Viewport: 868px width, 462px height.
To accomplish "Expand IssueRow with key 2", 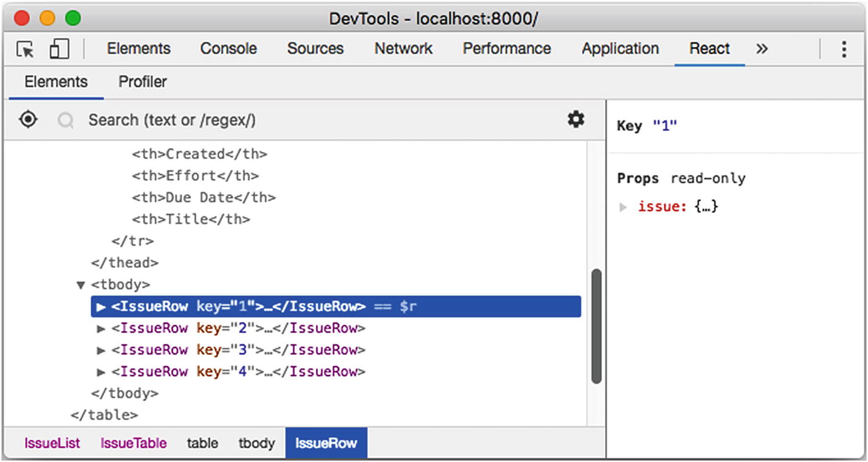I will 101,329.
